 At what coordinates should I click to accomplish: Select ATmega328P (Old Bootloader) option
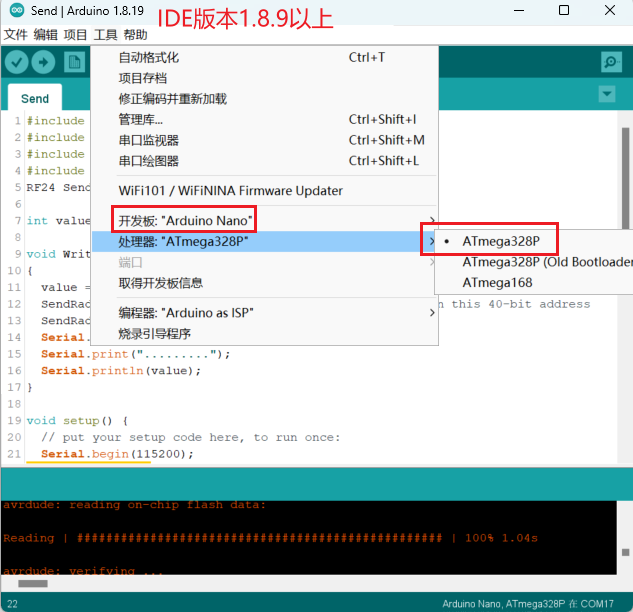(x=534, y=262)
